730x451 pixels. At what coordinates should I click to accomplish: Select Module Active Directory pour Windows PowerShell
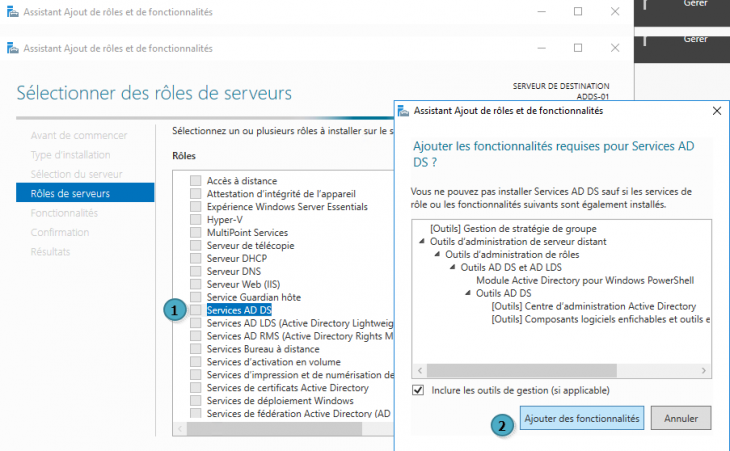pos(585,280)
